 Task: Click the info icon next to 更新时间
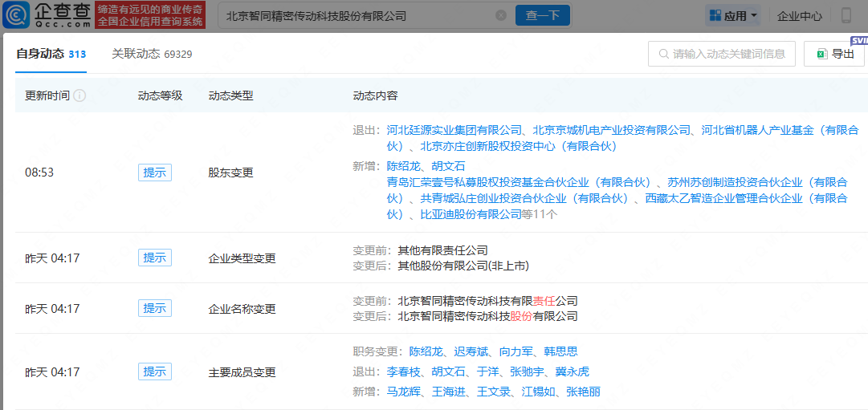click(x=80, y=95)
